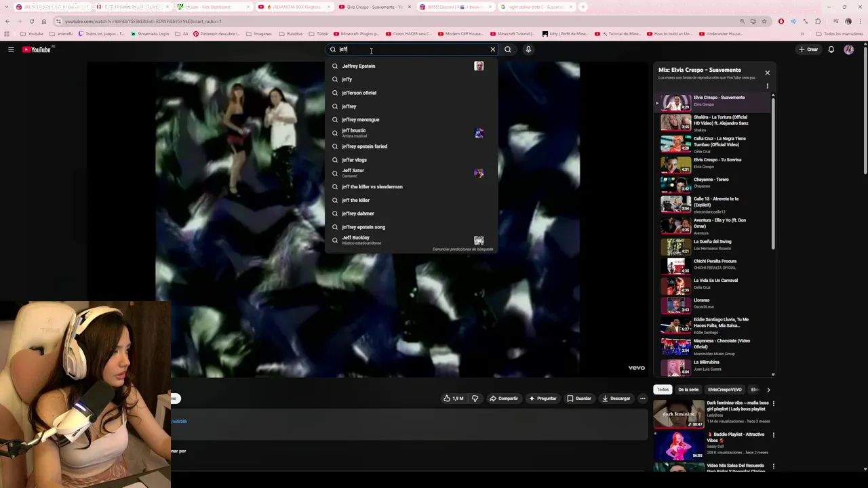Click 'Denunciar predicciones de búsqueda' link
The image size is (868, 488).
click(x=462, y=249)
